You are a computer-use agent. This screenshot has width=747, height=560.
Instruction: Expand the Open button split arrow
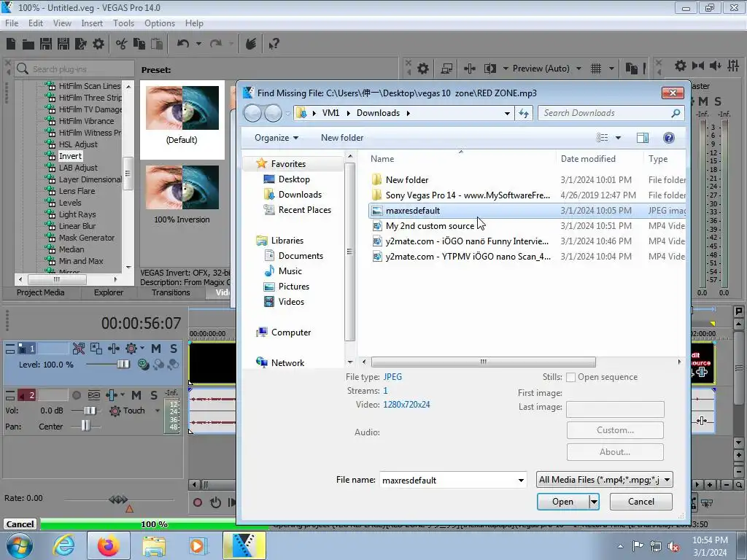pos(594,502)
